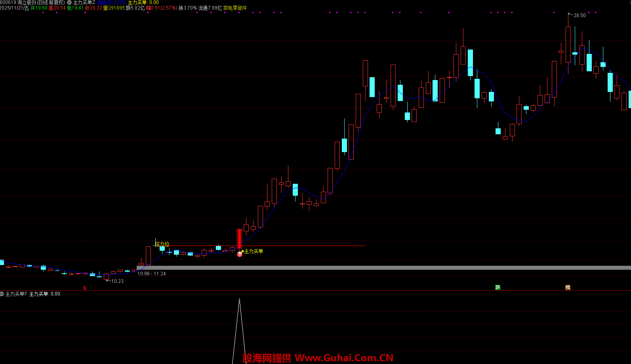Image resolution: width=631 pixels, height=364 pixels.
Task: Click the 主力买单Z indicator name
Action: [x=84, y=2]
